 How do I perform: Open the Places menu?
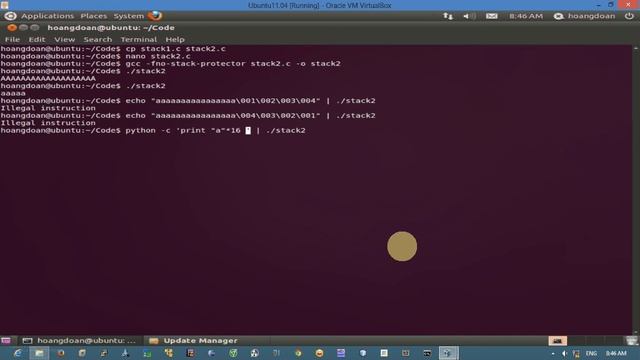(x=93, y=16)
